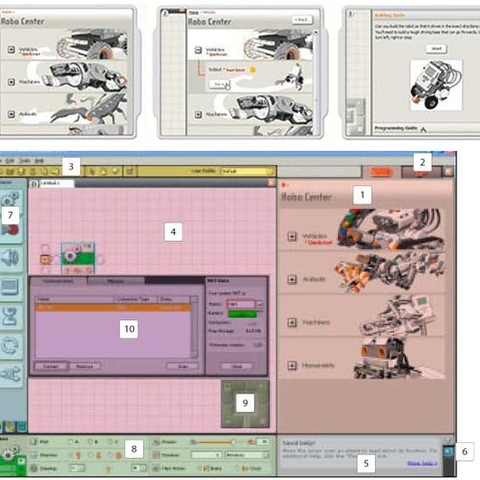Screen dimensions: 480x480
Task: Select motor port A
Action: (x=71, y=442)
